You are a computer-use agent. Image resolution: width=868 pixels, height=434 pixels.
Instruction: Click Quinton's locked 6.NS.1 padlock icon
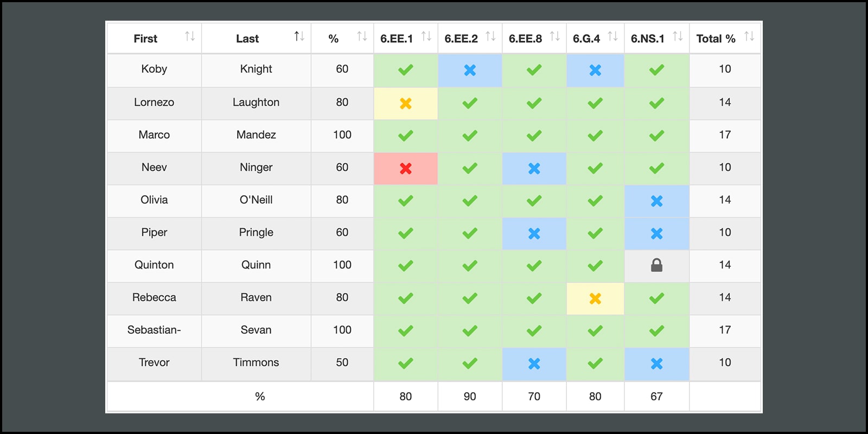pyautogui.click(x=656, y=265)
